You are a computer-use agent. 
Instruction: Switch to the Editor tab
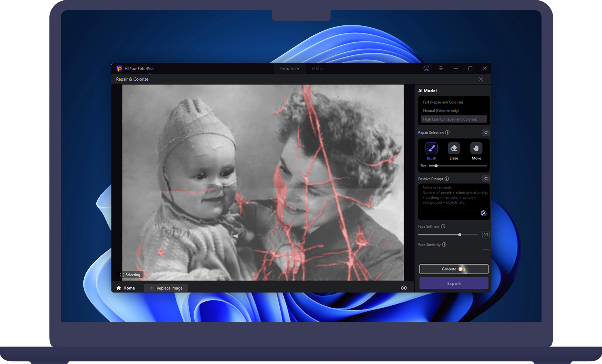click(318, 69)
